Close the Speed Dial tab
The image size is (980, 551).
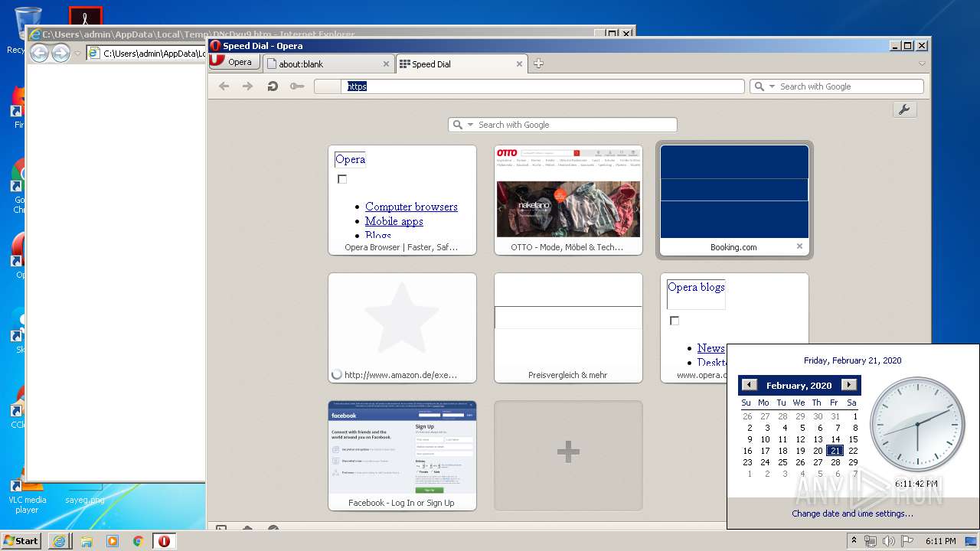click(x=519, y=64)
